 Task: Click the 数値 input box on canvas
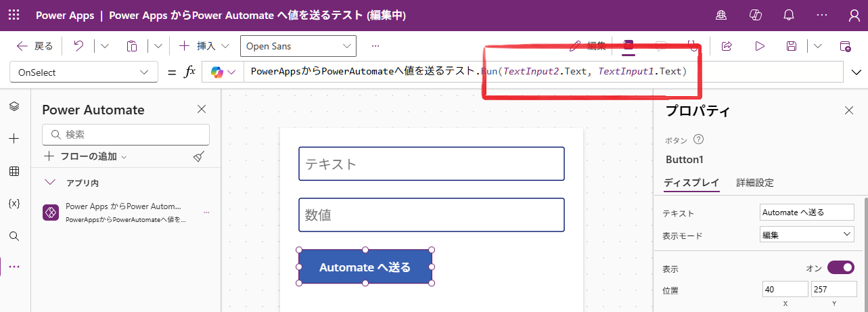pyautogui.click(x=432, y=215)
